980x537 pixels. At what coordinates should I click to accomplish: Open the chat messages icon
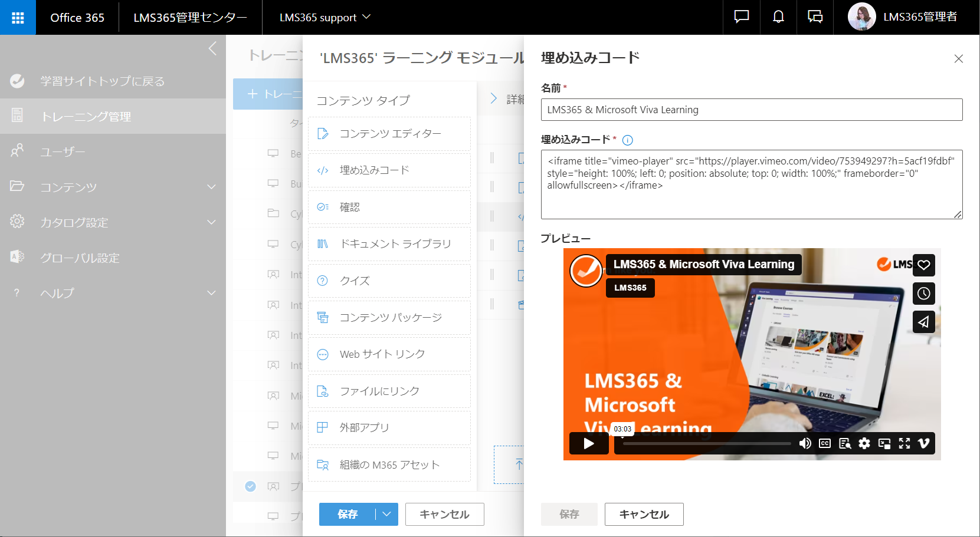(x=741, y=17)
